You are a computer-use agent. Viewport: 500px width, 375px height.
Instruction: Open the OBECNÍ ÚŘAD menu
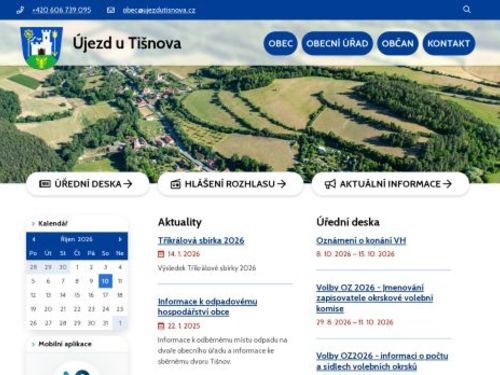[337, 43]
